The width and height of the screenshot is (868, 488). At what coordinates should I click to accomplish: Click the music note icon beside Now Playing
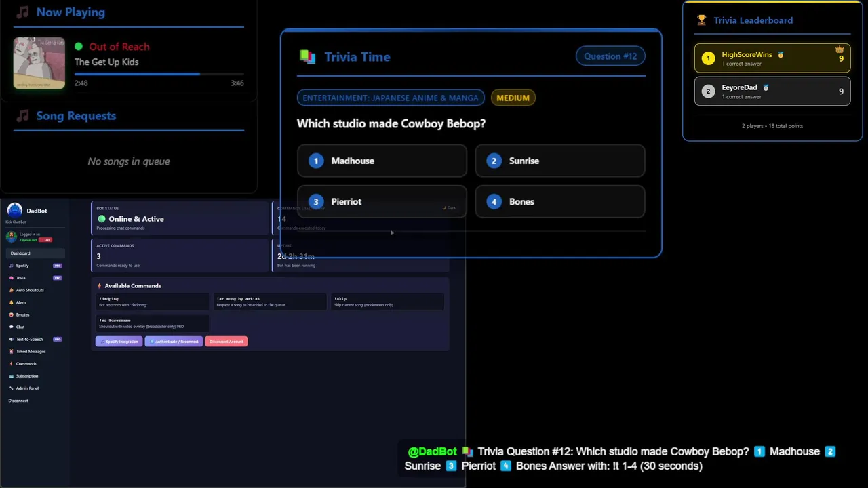coord(22,12)
